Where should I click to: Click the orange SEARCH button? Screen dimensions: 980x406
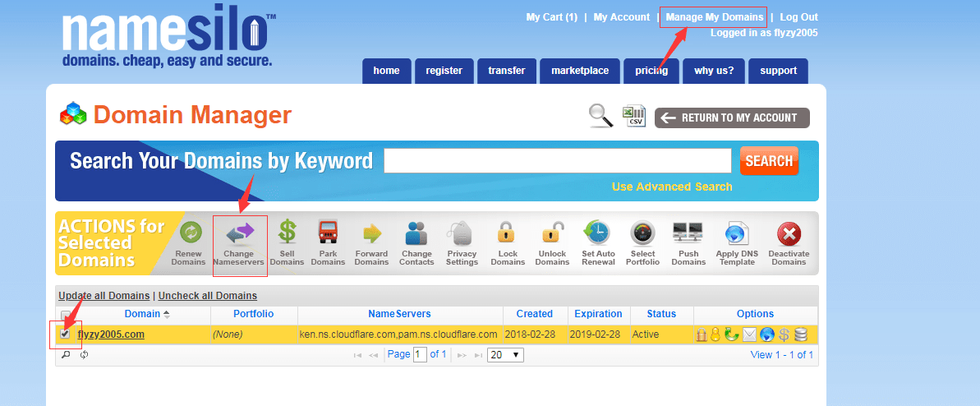point(769,161)
